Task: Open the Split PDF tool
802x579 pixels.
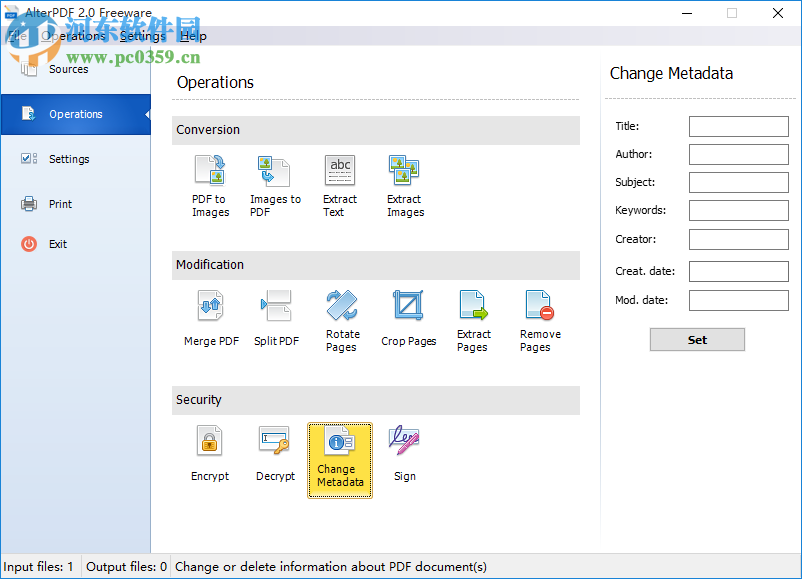Action: (275, 320)
